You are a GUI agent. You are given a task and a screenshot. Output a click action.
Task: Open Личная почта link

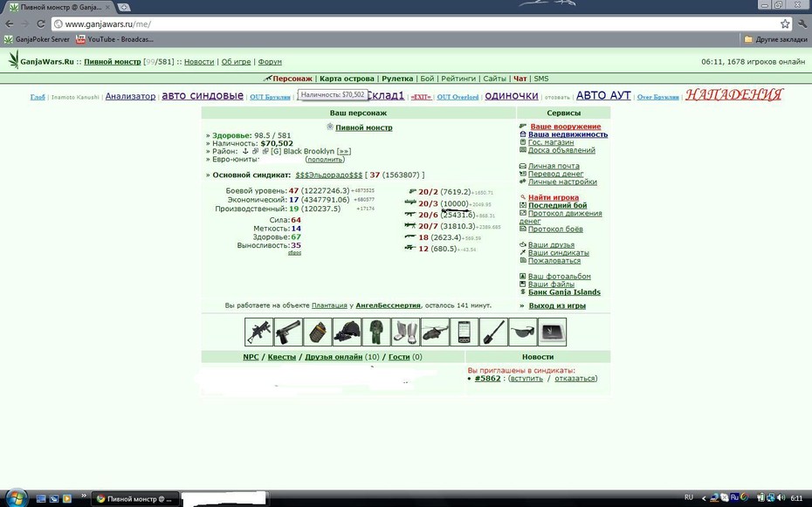554,166
